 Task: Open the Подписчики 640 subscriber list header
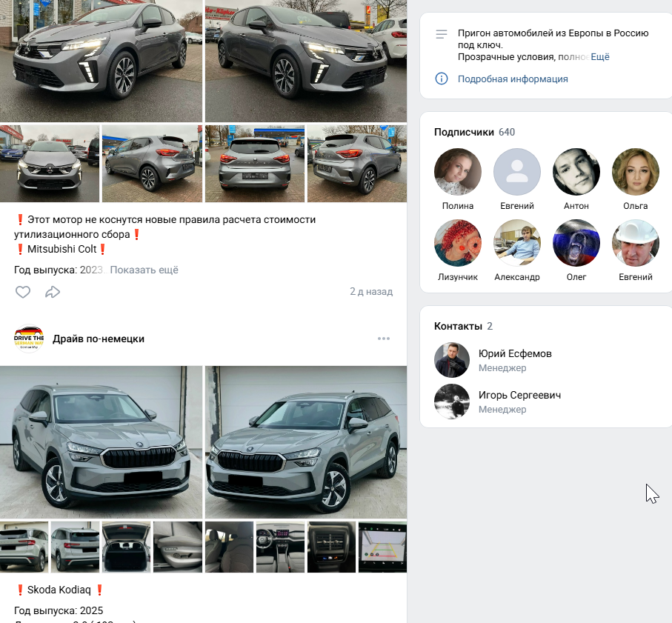pyautogui.click(x=474, y=132)
